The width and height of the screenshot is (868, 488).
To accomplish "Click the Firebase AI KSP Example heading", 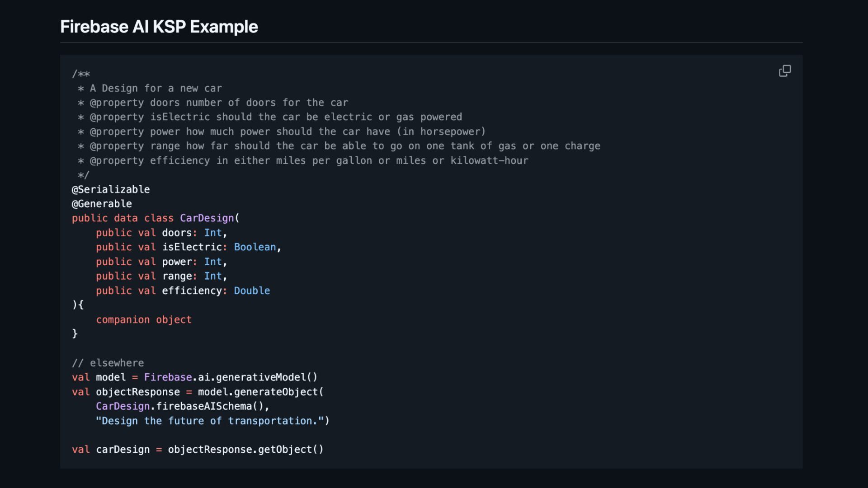I will pos(159,27).
